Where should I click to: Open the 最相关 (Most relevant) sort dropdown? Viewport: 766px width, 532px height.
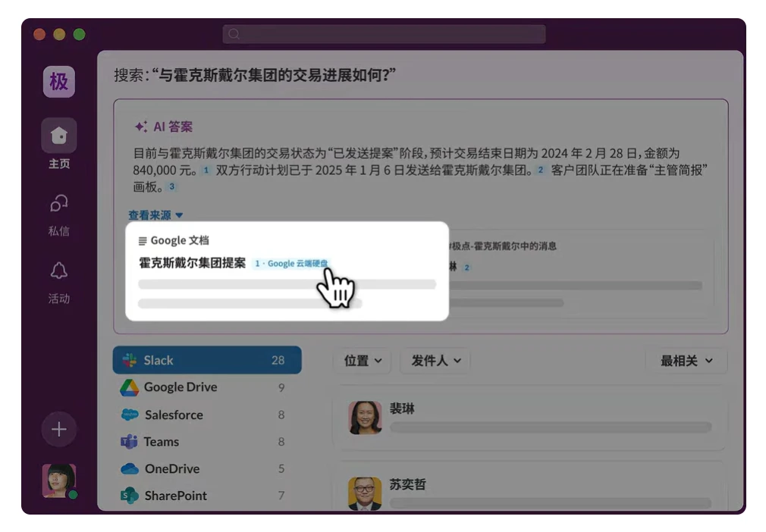pos(686,361)
